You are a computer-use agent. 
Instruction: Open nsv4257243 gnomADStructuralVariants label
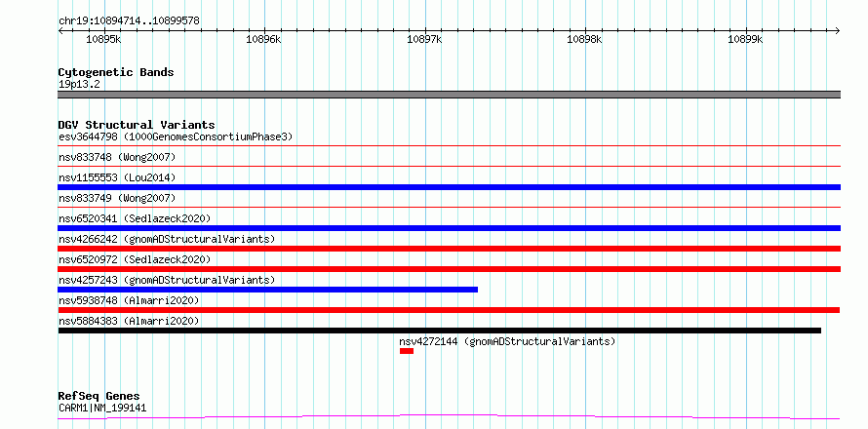coord(167,280)
